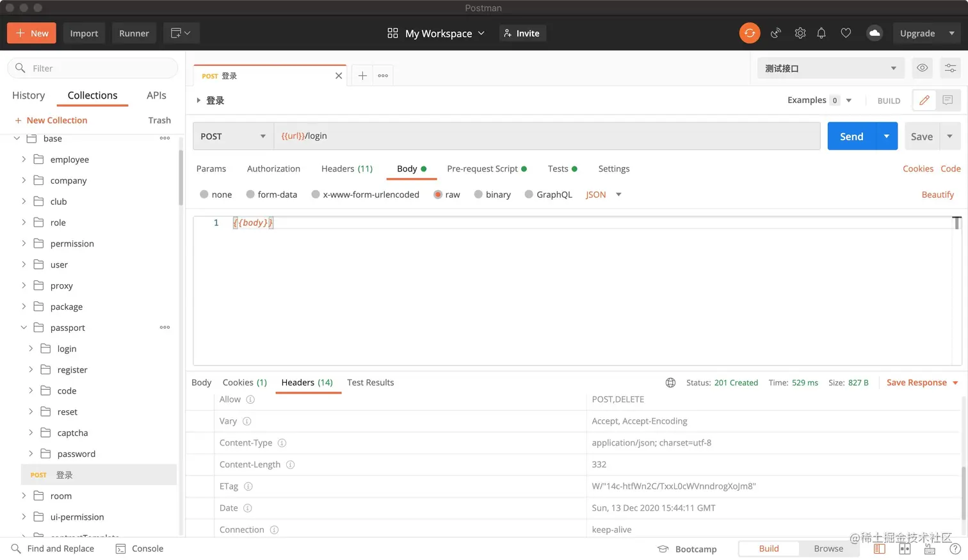Open more actions for passport folder
Screen dimensions: 968x560
coord(165,328)
